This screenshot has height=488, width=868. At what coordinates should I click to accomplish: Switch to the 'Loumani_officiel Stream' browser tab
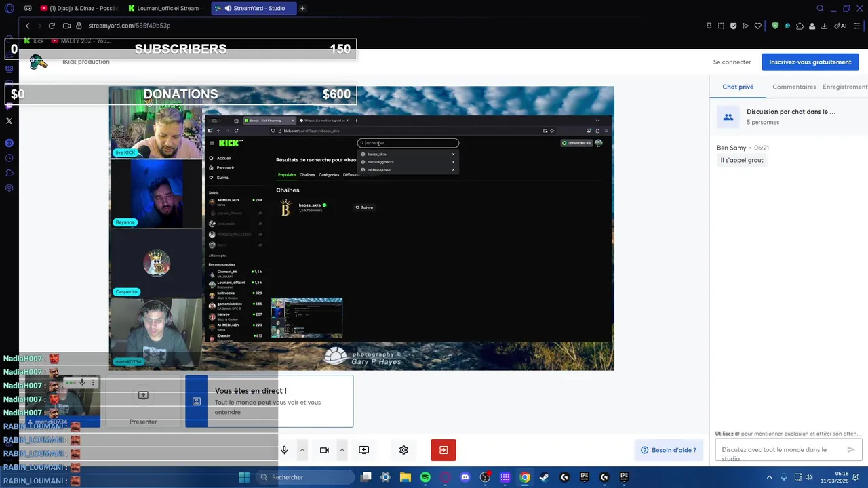pos(167,8)
